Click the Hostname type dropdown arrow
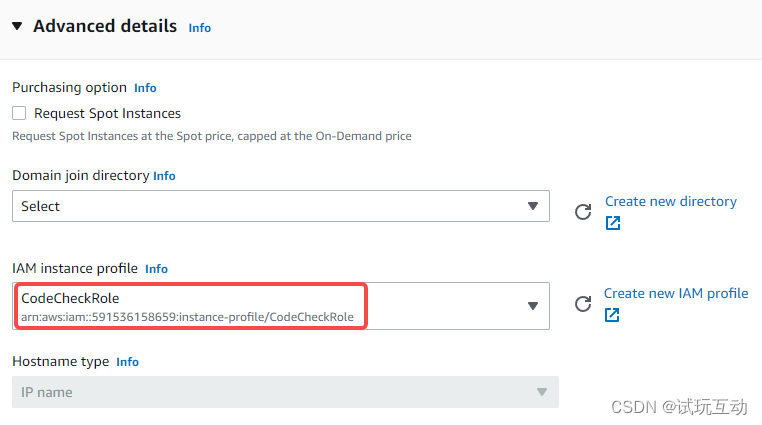Image resolution: width=762 pixels, height=425 pixels. coord(542,392)
